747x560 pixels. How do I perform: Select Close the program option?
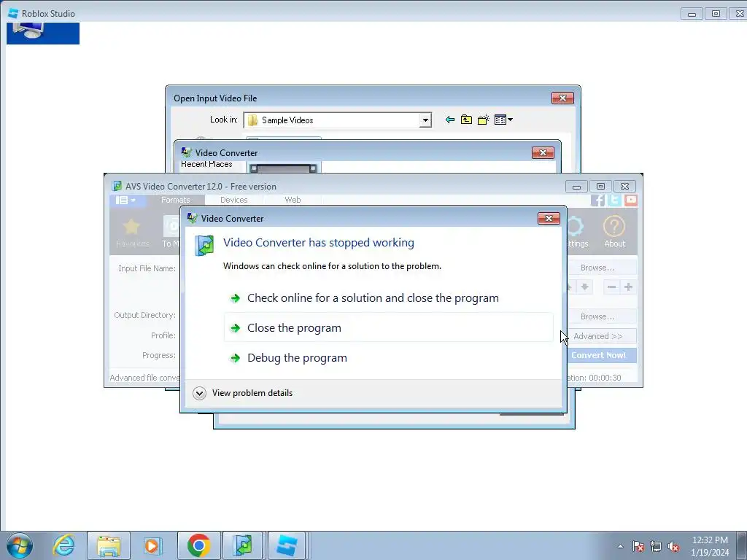click(388, 327)
